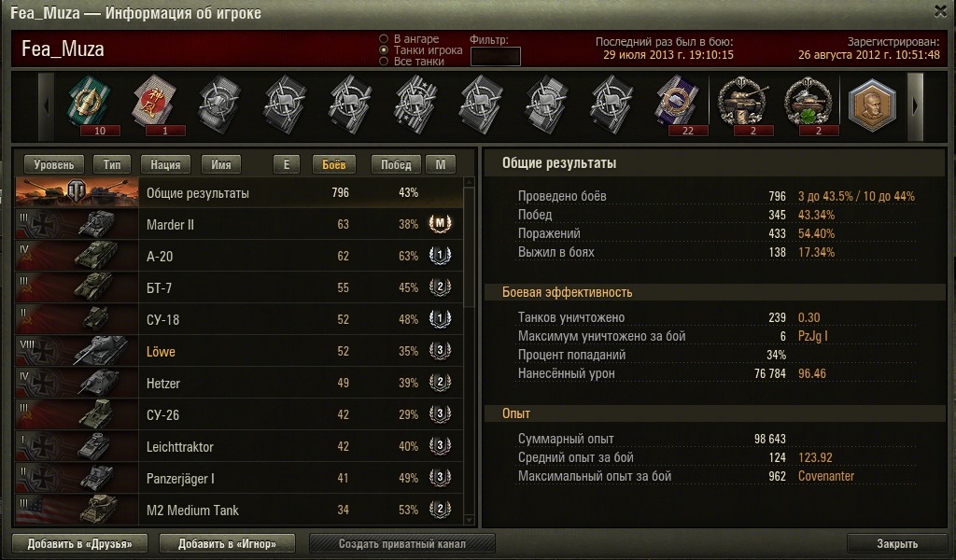Sort tanks by "Нация" column
Viewport: 956px width, 560px height.
pos(165,164)
